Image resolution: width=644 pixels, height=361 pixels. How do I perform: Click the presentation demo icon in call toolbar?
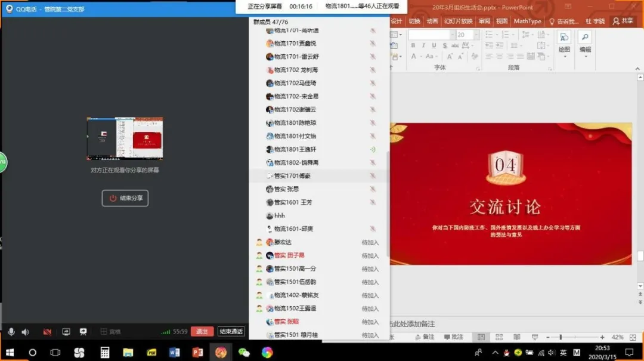click(83, 332)
